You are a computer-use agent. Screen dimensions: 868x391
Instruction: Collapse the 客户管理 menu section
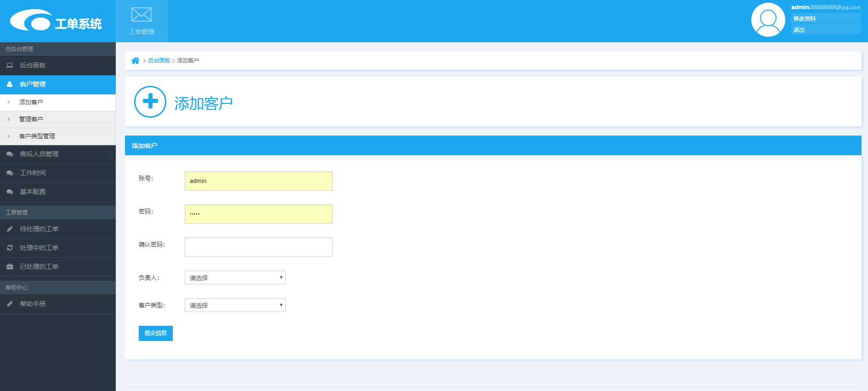click(x=33, y=84)
